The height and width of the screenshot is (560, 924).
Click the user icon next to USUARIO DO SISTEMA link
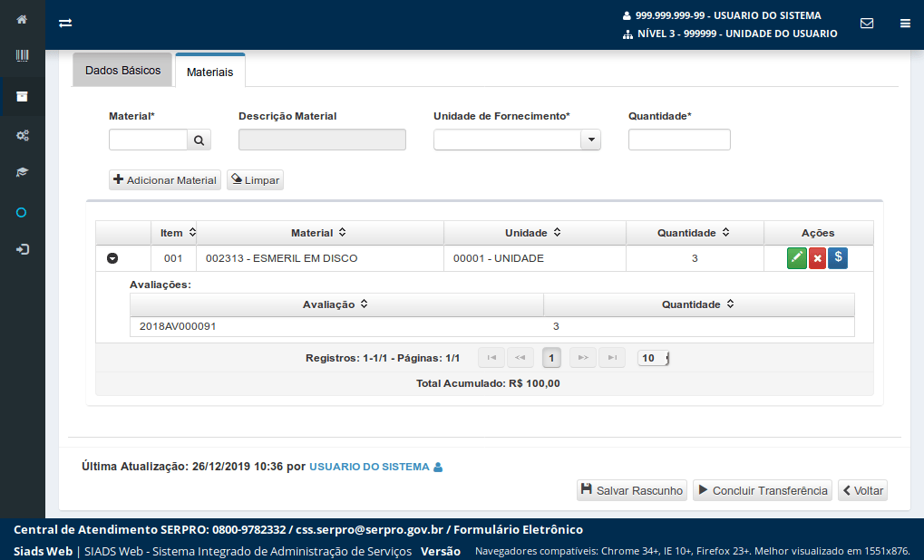438,467
